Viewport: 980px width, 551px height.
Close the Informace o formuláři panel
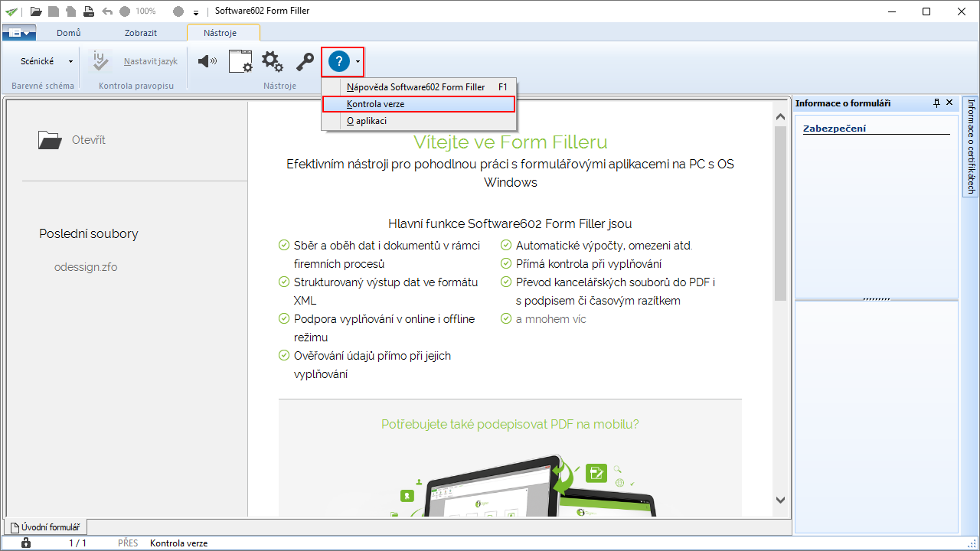tap(949, 103)
